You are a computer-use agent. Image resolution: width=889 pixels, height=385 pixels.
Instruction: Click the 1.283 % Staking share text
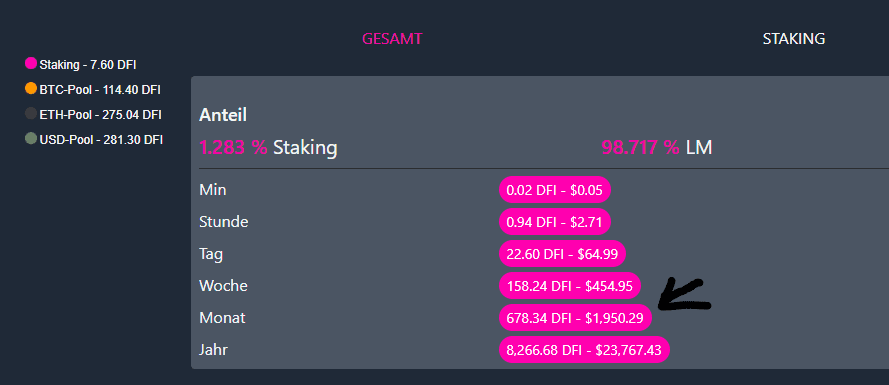pos(268,148)
